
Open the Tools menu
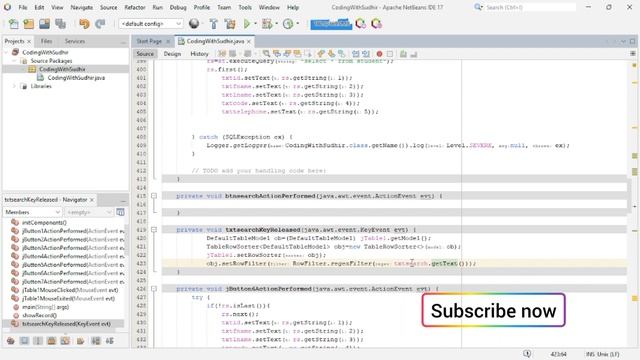pos(245,7)
